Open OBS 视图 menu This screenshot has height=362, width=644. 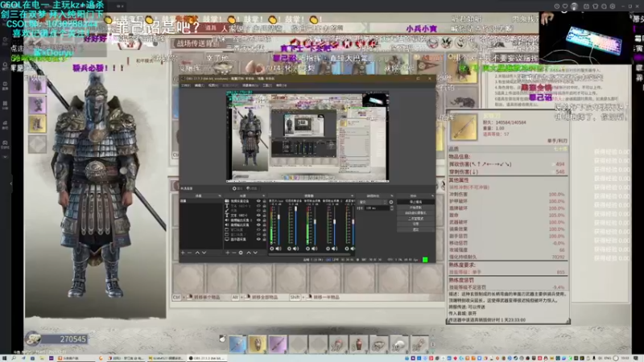tap(213, 85)
